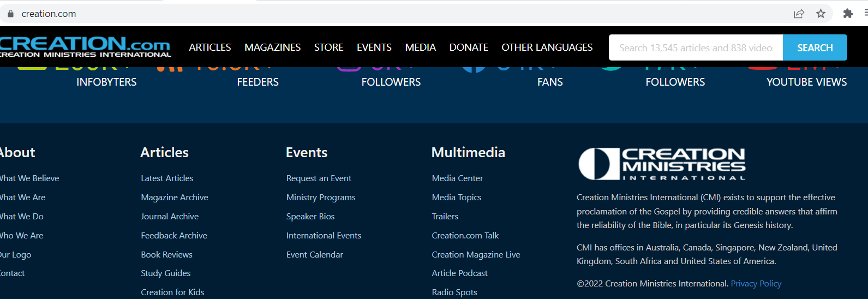Click the share page icon in the address bar

pos(799,14)
